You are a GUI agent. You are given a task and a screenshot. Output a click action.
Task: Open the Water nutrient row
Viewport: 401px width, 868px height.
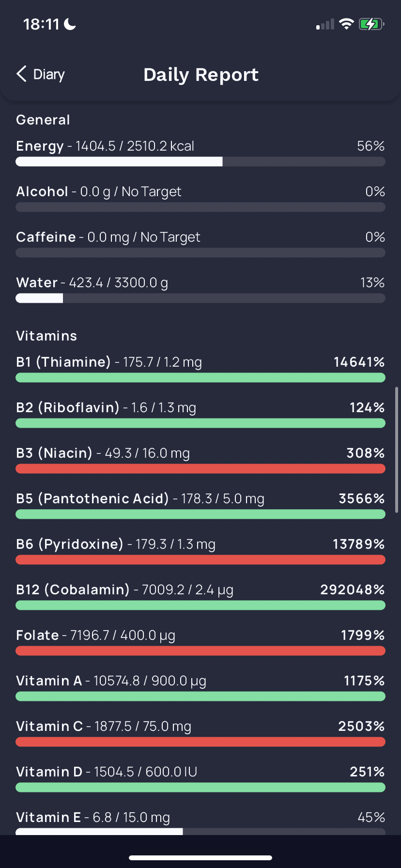(200, 289)
